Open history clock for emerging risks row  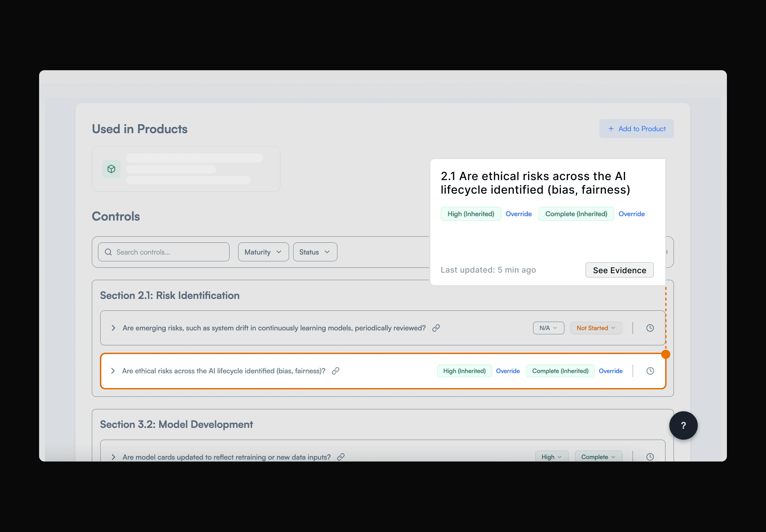[650, 328]
